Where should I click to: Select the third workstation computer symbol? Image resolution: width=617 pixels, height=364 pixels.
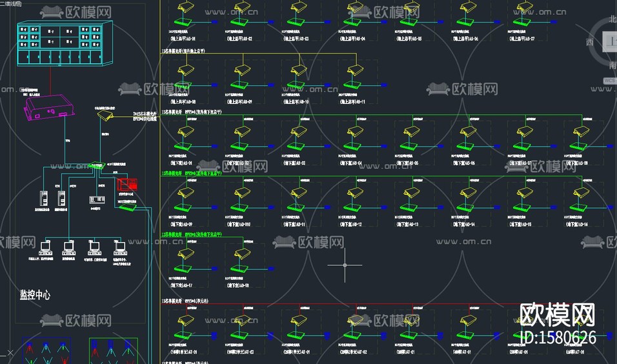[x=94, y=248]
